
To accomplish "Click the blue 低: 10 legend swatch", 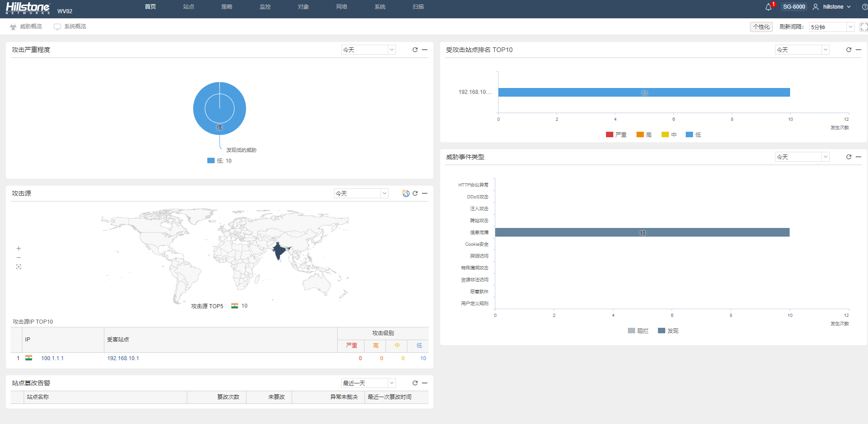I will point(211,160).
